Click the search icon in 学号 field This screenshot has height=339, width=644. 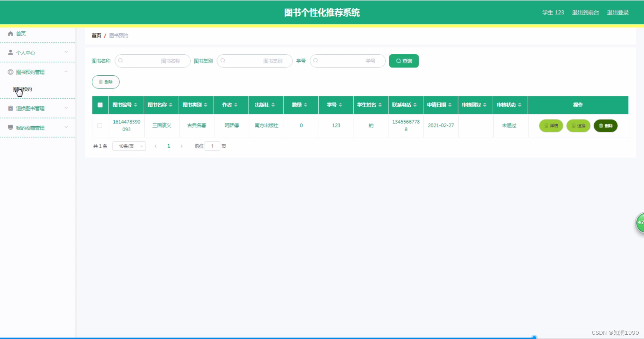[316, 61]
